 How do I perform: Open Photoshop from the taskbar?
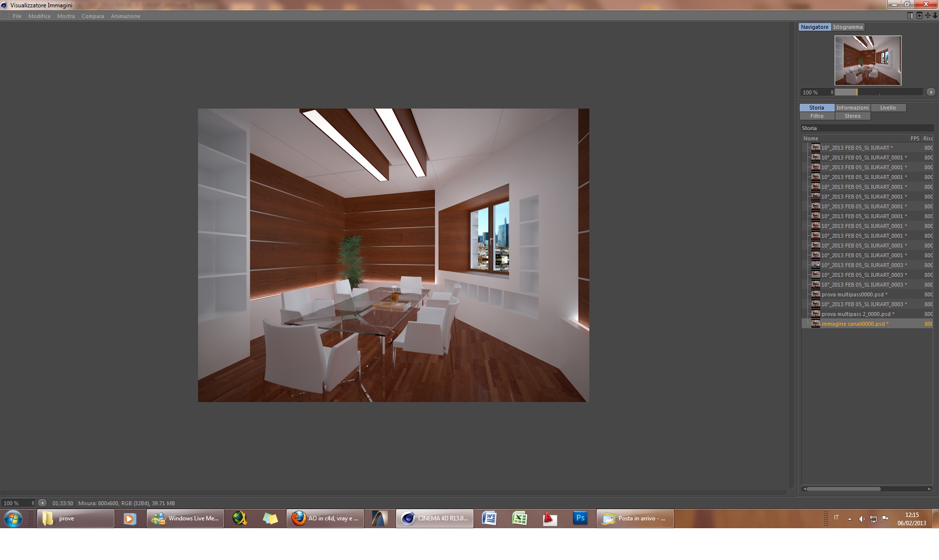580,518
